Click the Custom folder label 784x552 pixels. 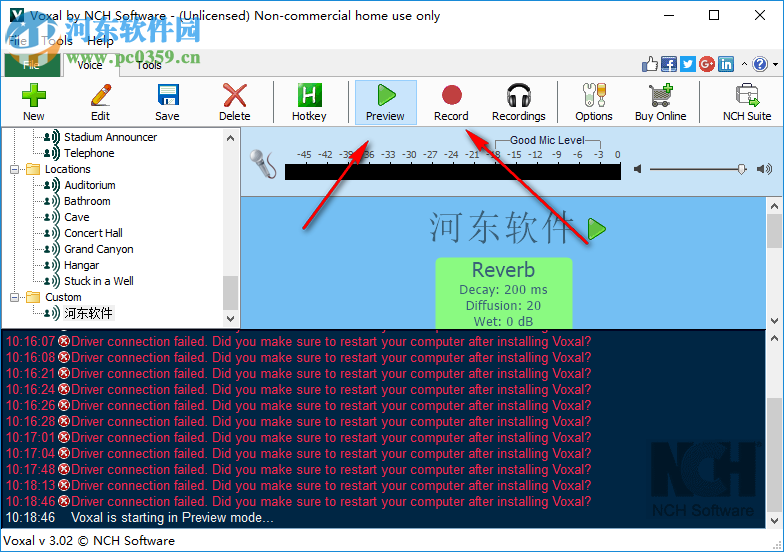[x=63, y=297]
